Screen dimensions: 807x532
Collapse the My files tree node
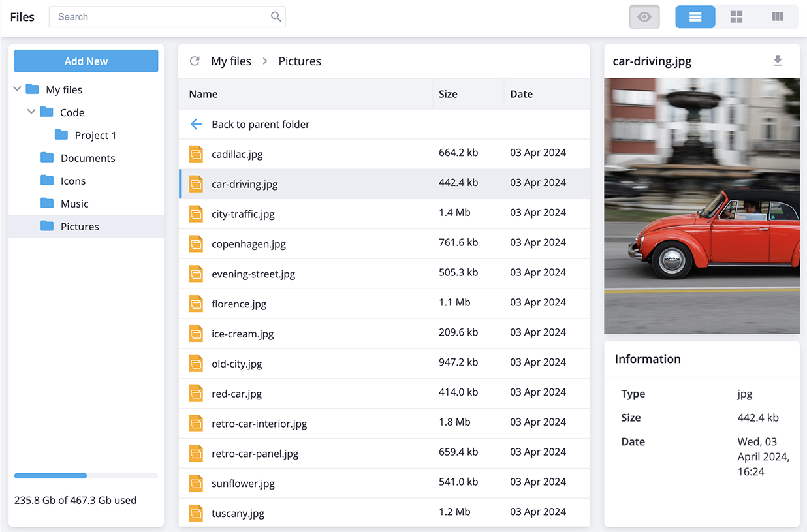[x=18, y=89]
